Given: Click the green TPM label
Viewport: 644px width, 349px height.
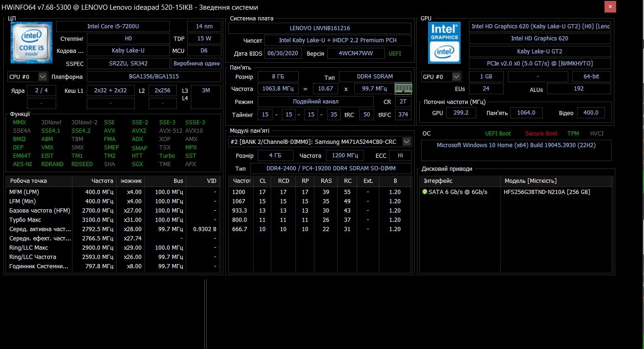Looking at the screenshot, I should tap(573, 134).
